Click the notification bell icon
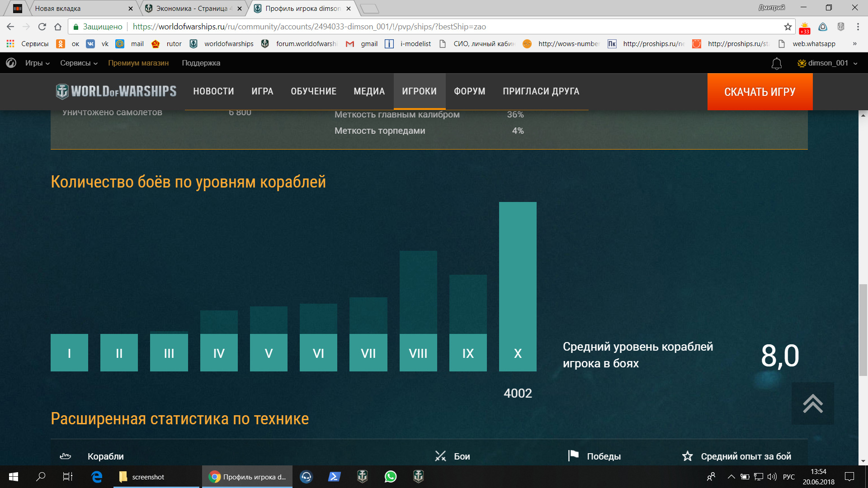 [x=776, y=64]
